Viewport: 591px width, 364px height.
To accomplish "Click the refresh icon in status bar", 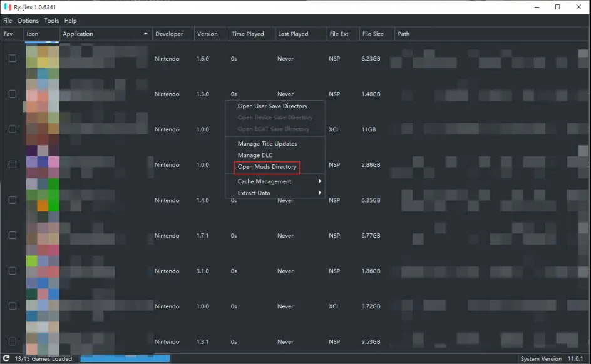I will 6,359.
